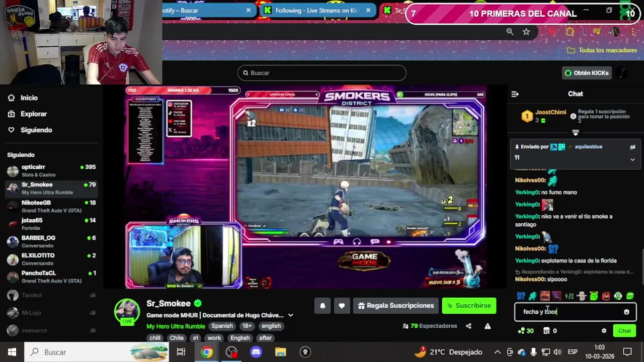The height and width of the screenshot is (362, 644).
Task: Open Discord from the taskbar
Action: point(256,352)
